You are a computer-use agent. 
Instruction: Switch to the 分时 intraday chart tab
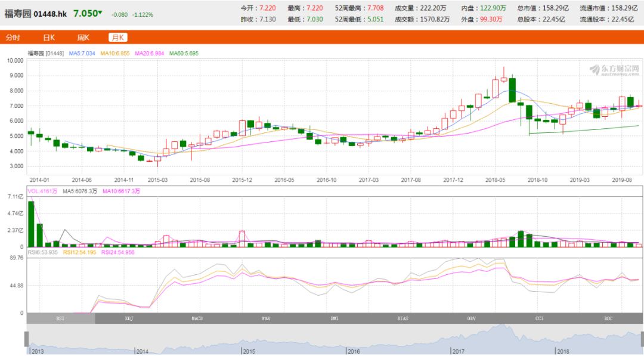[13, 38]
